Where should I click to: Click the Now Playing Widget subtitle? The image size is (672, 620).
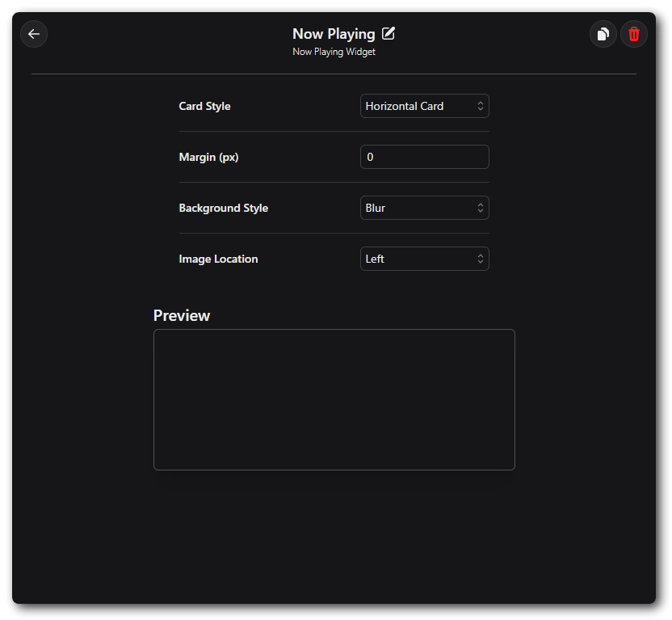click(334, 52)
